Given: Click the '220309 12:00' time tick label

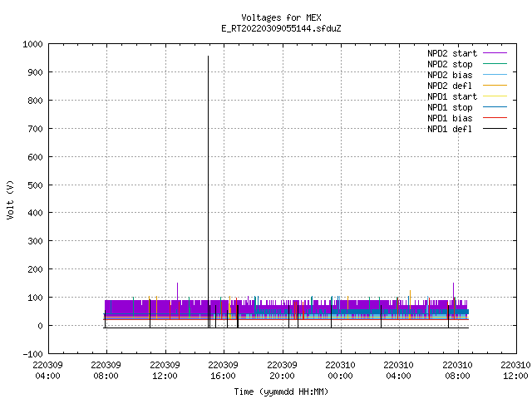Looking at the screenshot, I should tap(165, 371).
